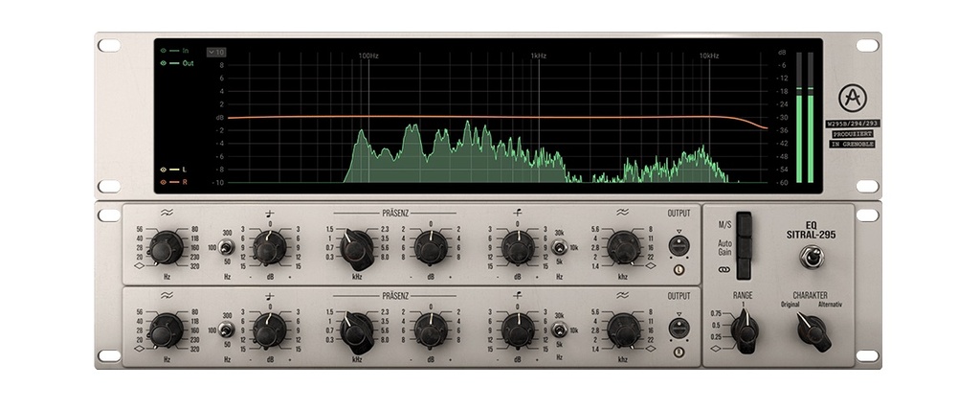This screenshot has height=409, width=980.
Task: Click bottom row high-pass filter symbol
Action: (167, 295)
